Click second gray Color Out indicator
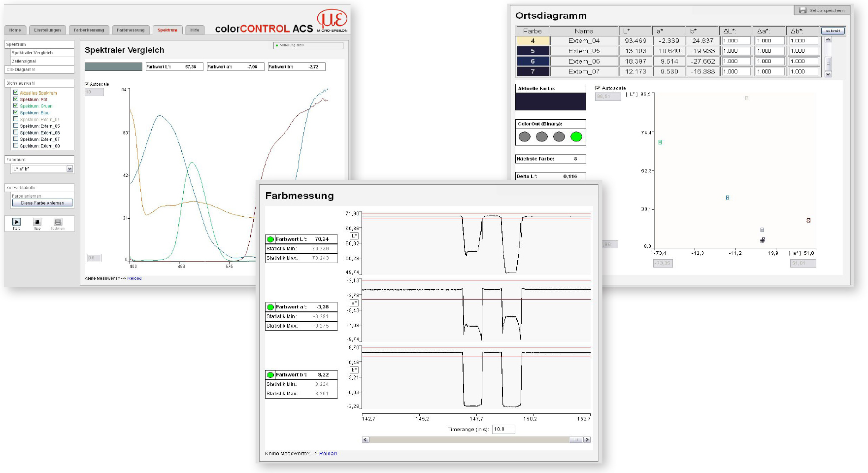Viewport: 868px width, 473px height. (542, 136)
